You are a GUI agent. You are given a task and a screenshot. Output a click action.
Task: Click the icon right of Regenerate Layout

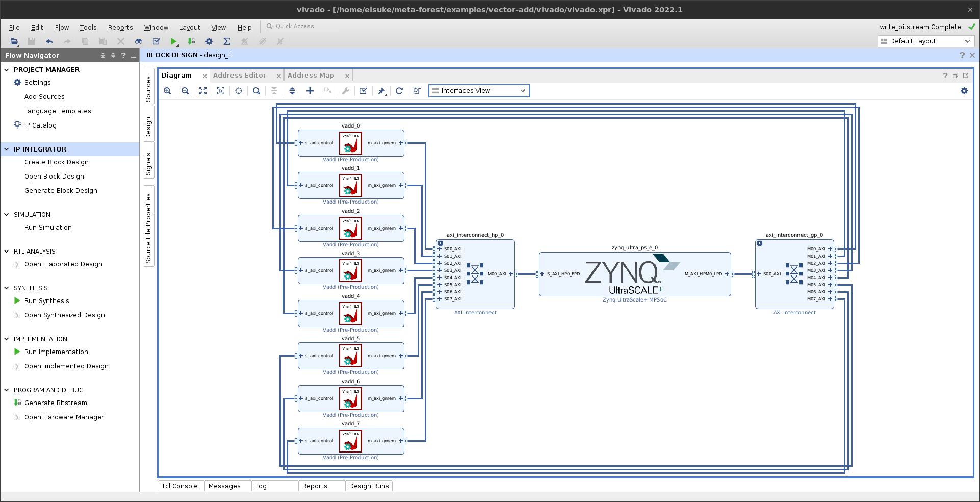coord(417,91)
